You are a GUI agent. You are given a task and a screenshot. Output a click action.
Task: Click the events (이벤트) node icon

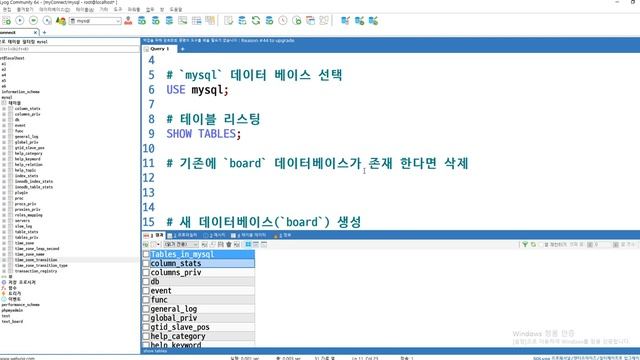[4, 299]
